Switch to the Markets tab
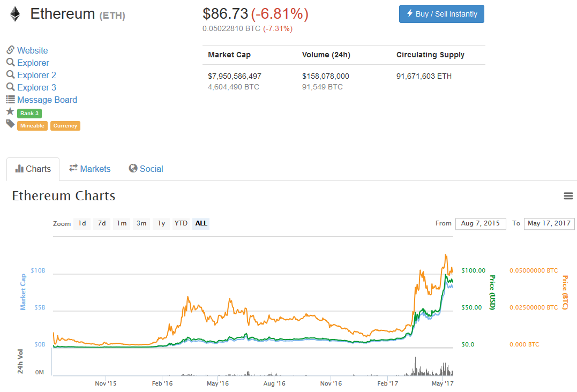Image resolution: width=577 pixels, height=392 pixels. [90, 169]
